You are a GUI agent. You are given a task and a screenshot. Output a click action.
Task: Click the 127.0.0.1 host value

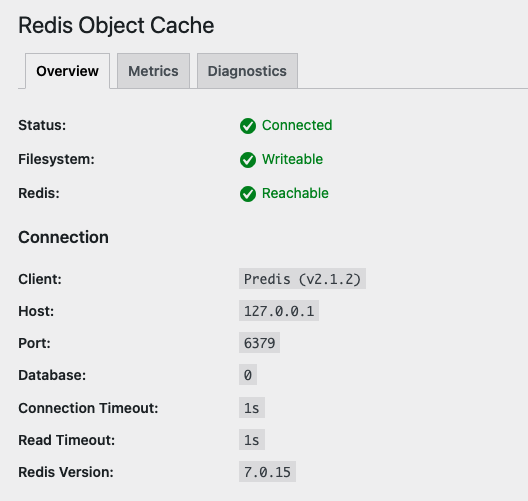pyautogui.click(x=279, y=311)
